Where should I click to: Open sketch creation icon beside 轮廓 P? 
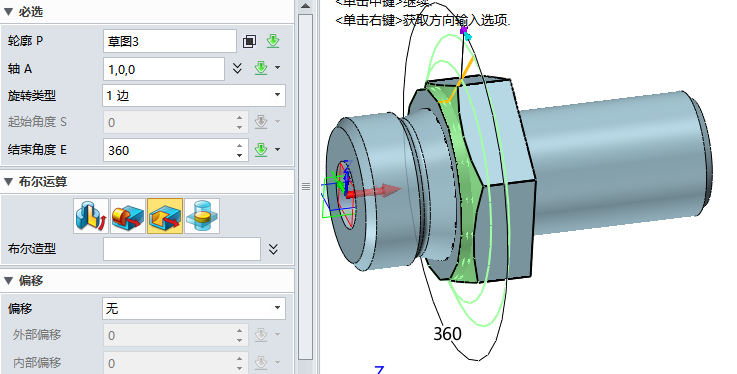click(249, 42)
